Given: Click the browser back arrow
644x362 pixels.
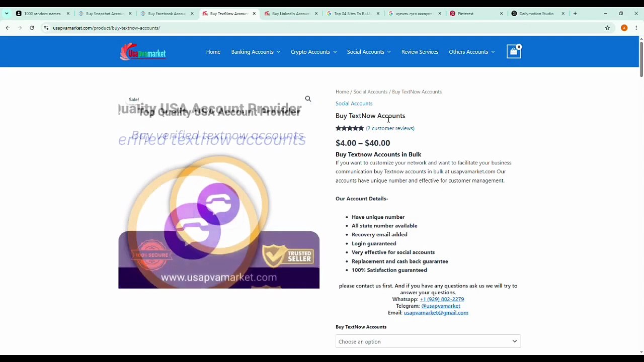Looking at the screenshot, I should 8,28.
